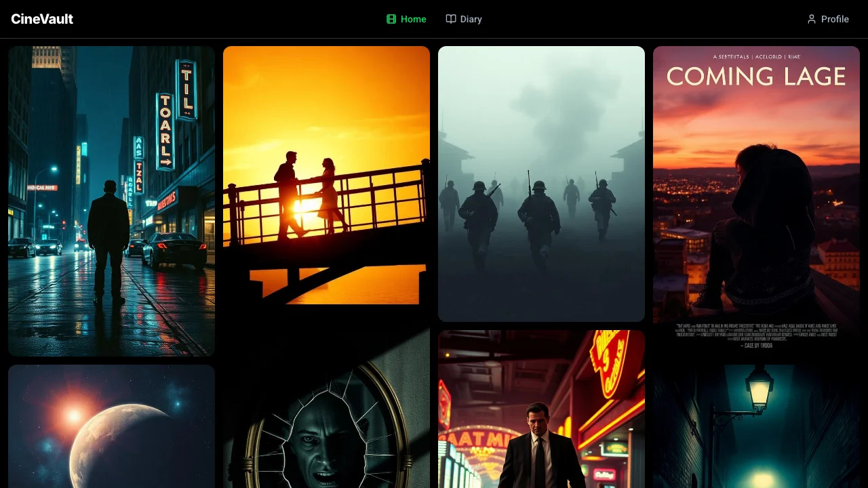
Task: View the sunset bridge couple poster
Action: (x=326, y=174)
